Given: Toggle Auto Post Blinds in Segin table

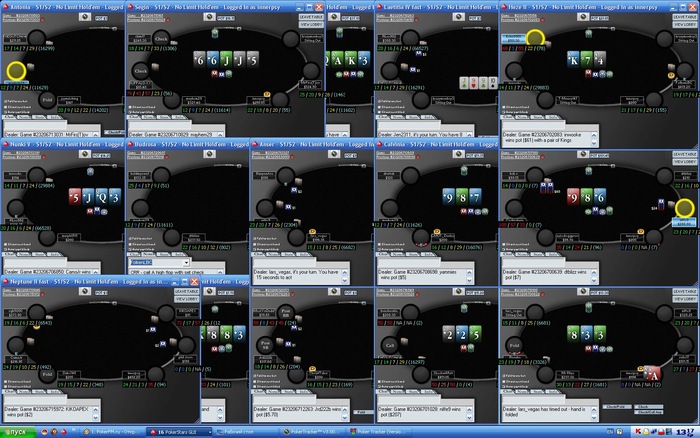Looking at the screenshot, I should [x=130, y=112].
